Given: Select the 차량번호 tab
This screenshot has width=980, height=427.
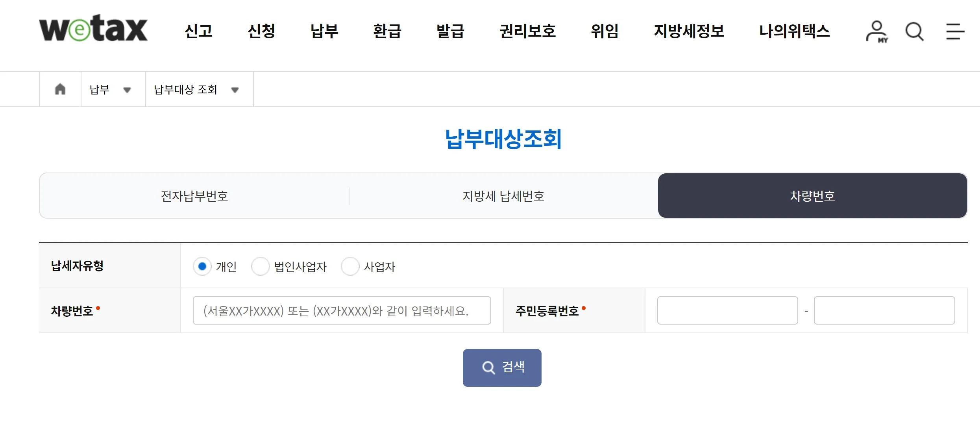Looking at the screenshot, I should point(812,196).
